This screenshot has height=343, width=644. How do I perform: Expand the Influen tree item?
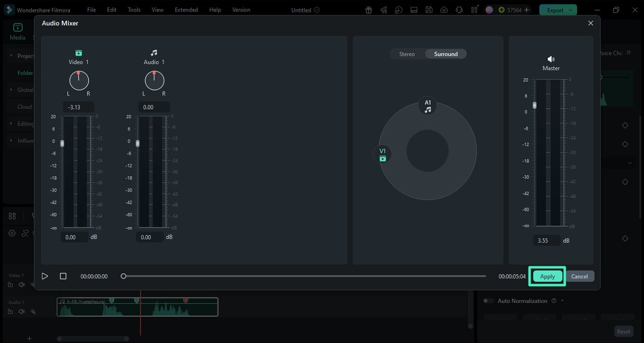[x=11, y=141]
